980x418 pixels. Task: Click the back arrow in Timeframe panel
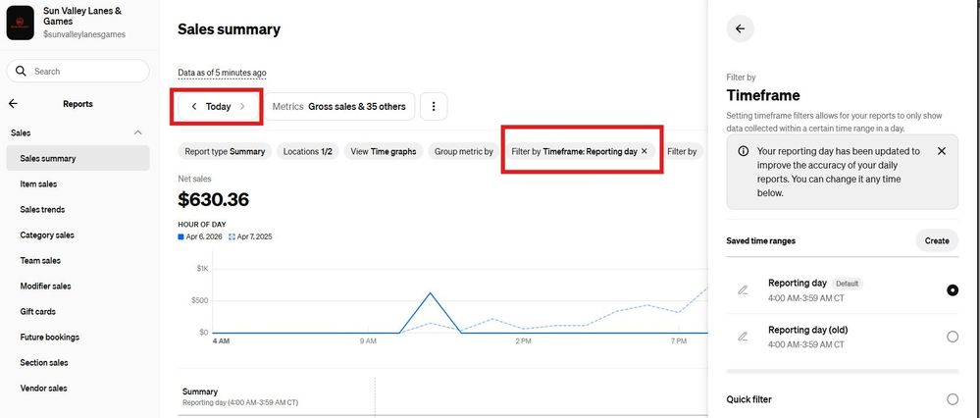click(x=740, y=29)
